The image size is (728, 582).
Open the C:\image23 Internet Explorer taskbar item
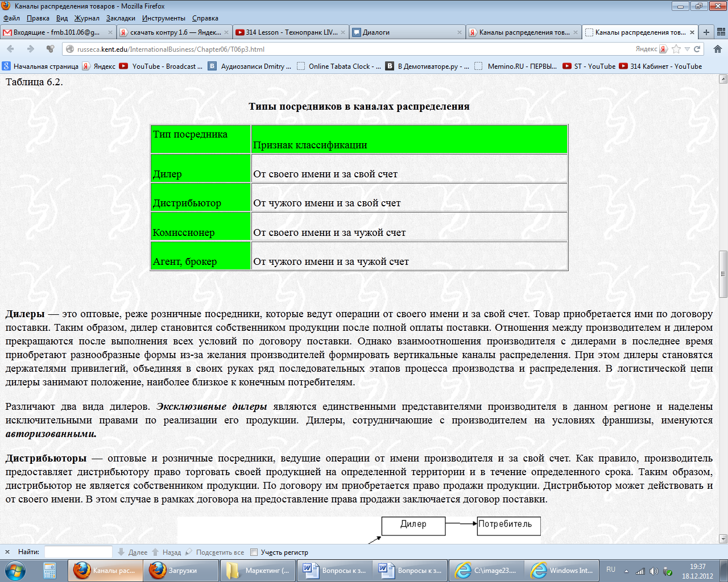tap(487, 570)
